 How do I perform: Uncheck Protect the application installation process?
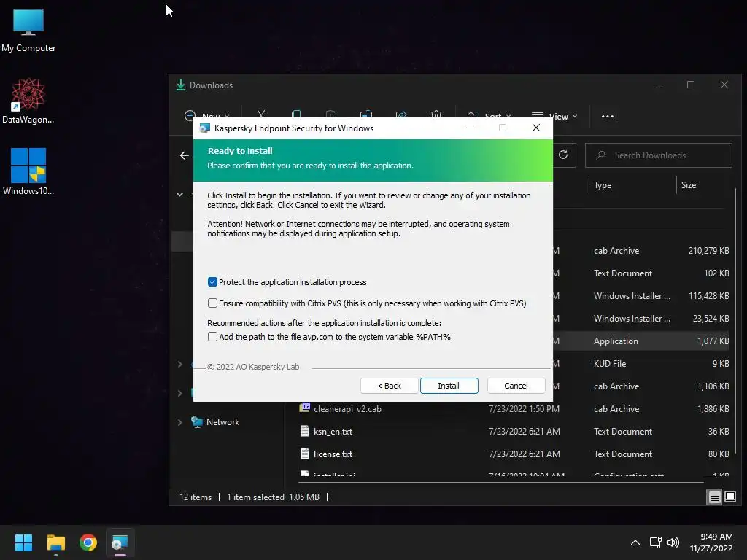(212, 282)
